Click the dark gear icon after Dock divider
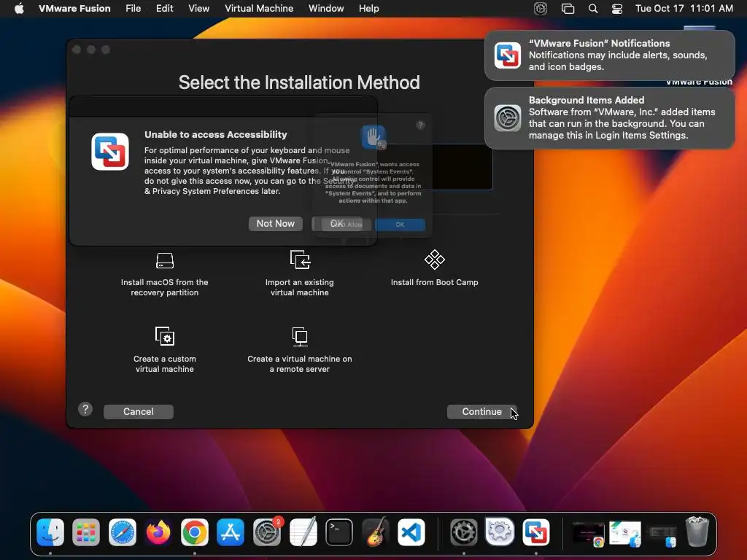The width and height of the screenshot is (747, 560). [463, 532]
